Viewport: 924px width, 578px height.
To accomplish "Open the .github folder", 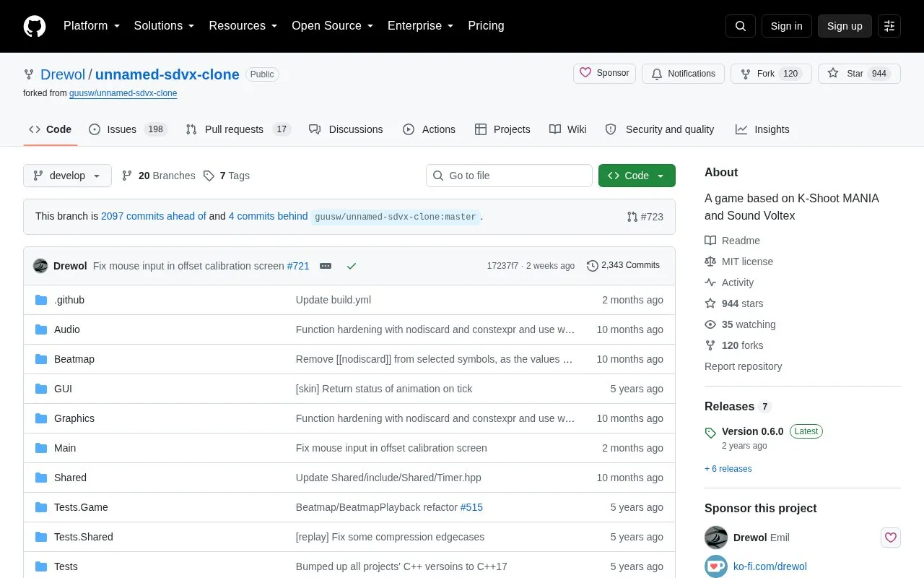I will click(69, 300).
